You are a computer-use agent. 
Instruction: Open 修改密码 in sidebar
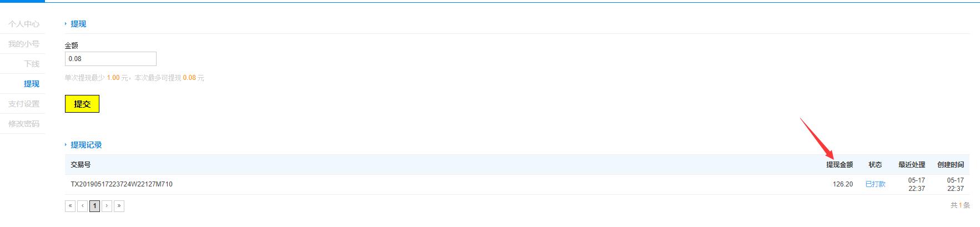(24, 124)
